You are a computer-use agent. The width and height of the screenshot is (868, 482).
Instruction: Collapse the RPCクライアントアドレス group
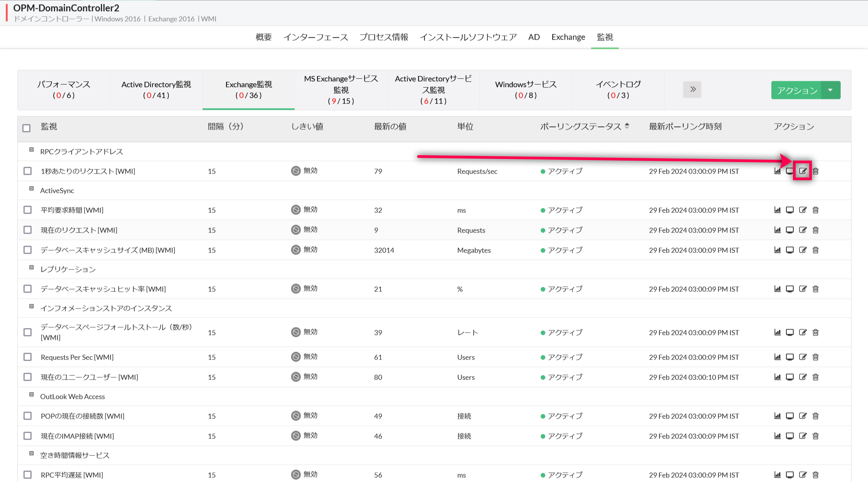[x=32, y=150]
